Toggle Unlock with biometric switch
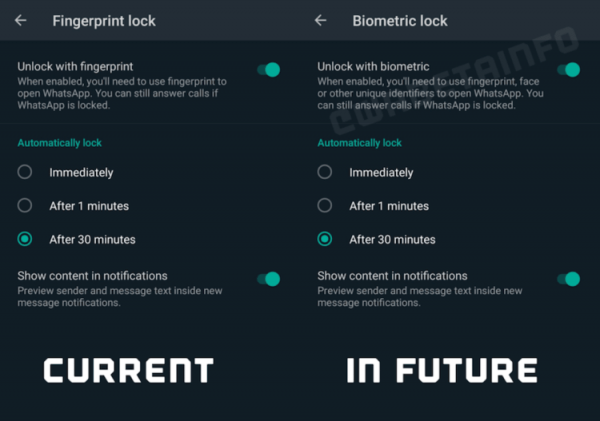This screenshot has width=600, height=421. click(569, 70)
